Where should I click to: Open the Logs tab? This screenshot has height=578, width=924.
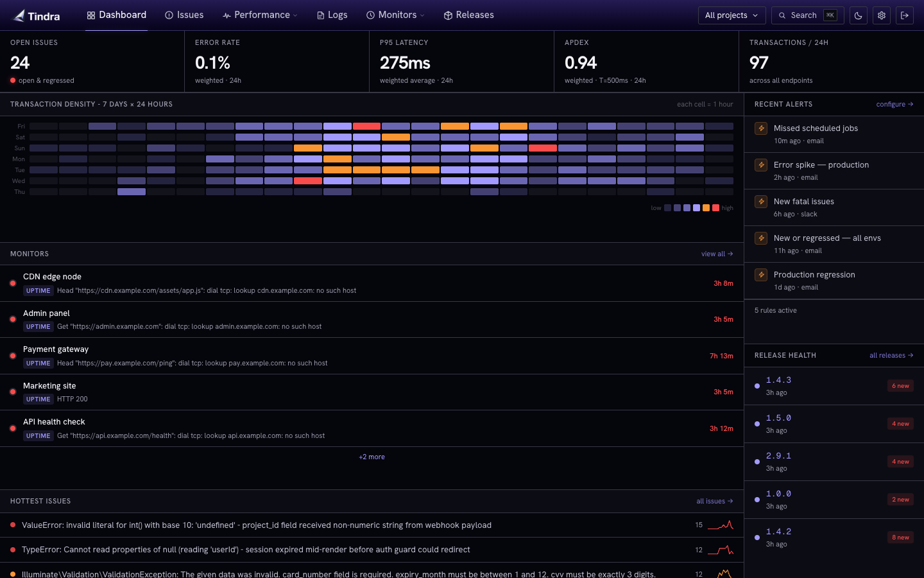(x=332, y=15)
